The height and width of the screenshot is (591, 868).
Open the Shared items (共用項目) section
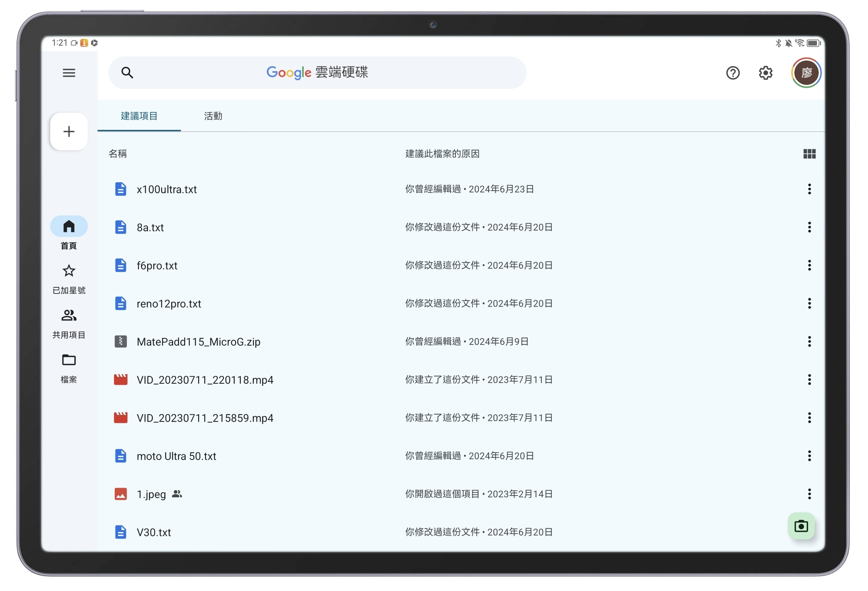coord(69,324)
